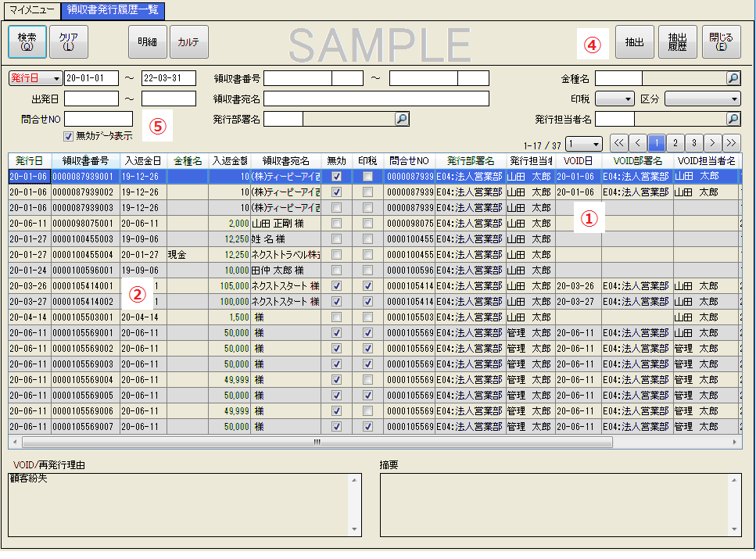Go to page 3
756x559 pixels.
click(693, 143)
